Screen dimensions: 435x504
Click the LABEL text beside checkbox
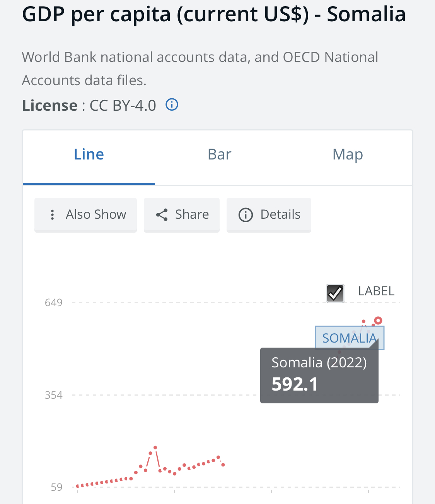pos(376,291)
